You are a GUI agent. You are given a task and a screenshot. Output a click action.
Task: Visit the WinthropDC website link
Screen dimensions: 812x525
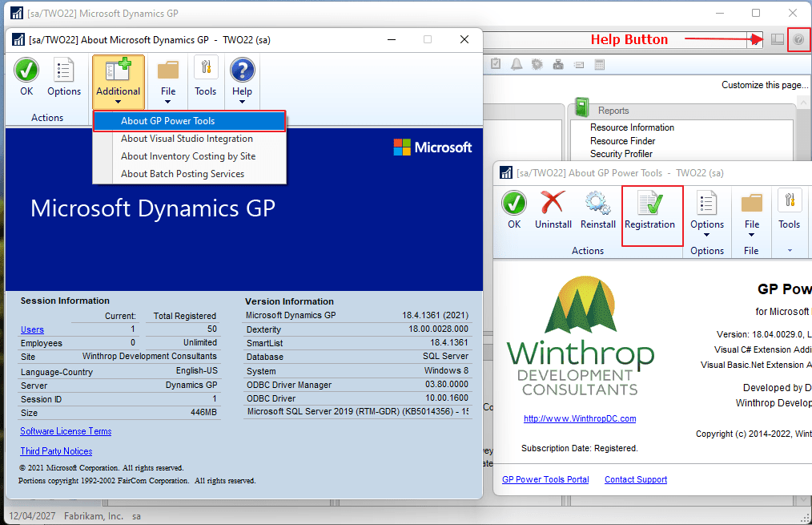pyautogui.click(x=579, y=418)
